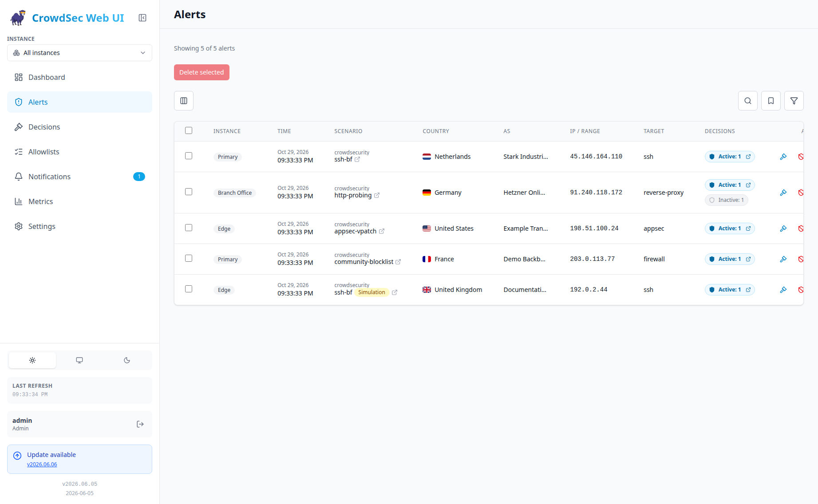
Task: Click Inactive: 1 badge for Germany alert
Action: click(x=727, y=200)
